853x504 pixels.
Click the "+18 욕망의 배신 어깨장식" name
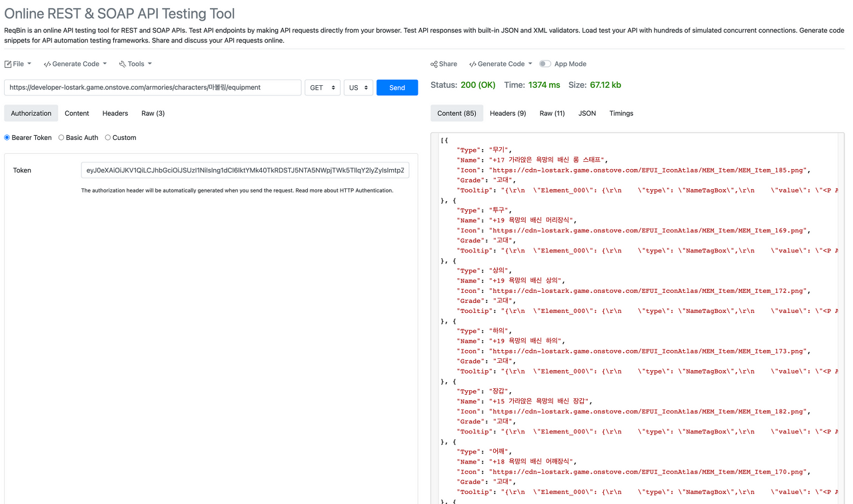(532, 462)
